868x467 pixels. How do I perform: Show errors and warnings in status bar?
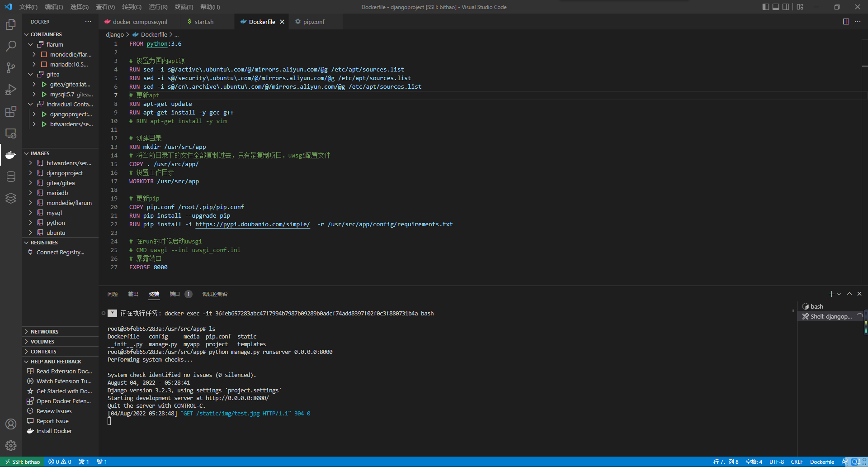point(60,462)
